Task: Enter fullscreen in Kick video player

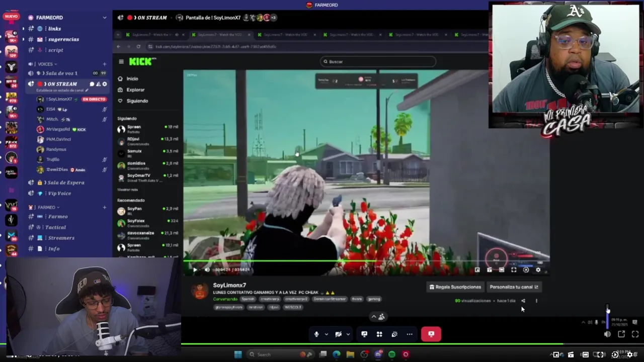Action: tap(514, 270)
